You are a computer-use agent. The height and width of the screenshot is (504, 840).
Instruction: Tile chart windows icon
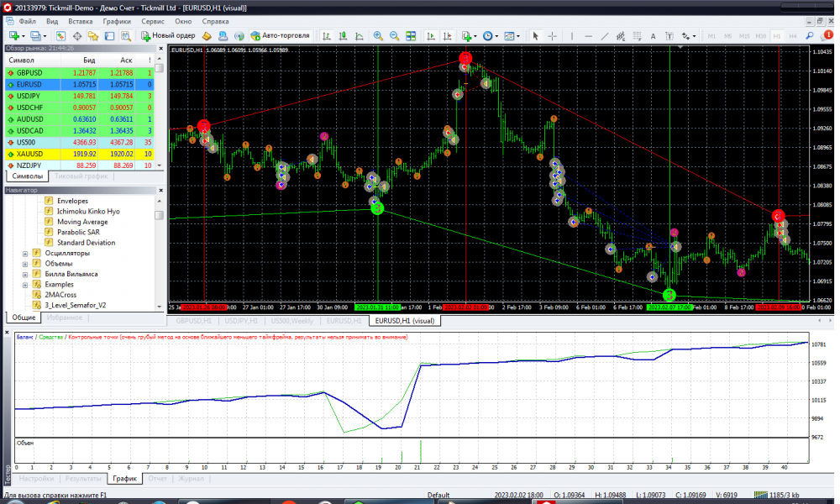(x=411, y=36)
